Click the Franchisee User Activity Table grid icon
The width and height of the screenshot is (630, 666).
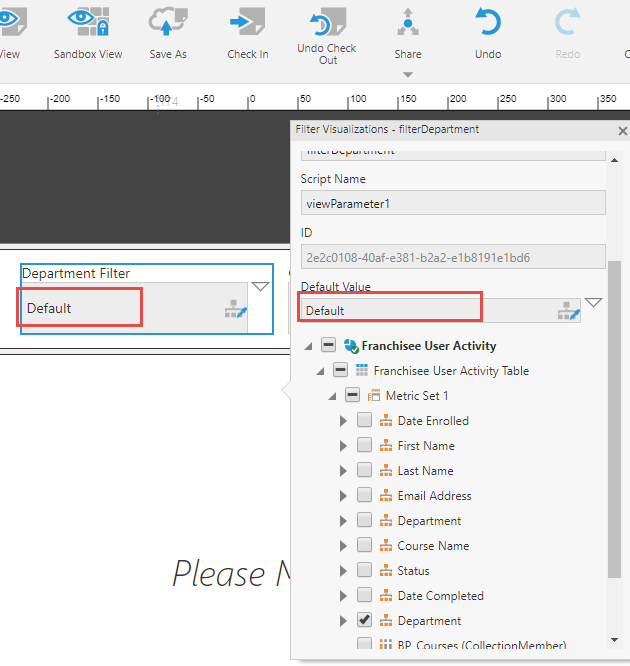coord(362,370)
